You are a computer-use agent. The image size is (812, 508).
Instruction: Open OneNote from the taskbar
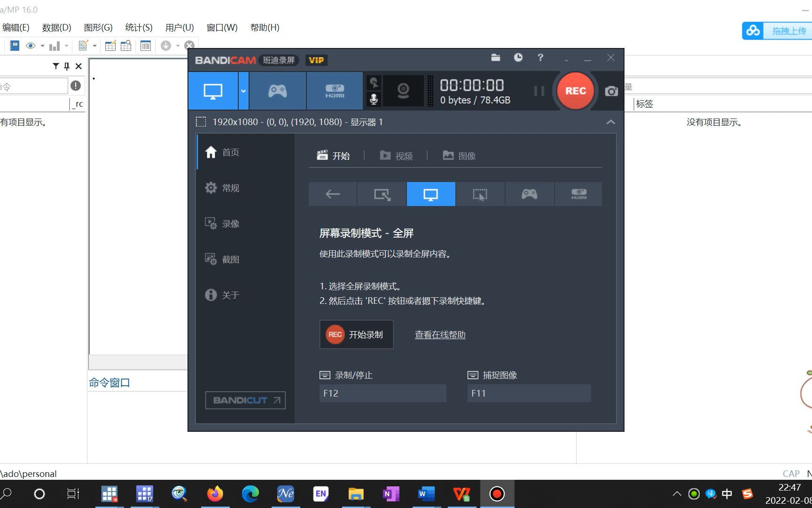pyautogui.click(x=391, y=493)
